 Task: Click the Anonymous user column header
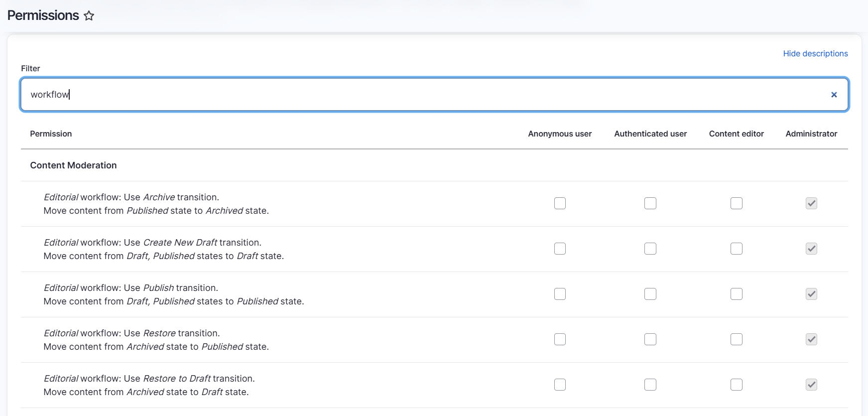pos(560,134)
